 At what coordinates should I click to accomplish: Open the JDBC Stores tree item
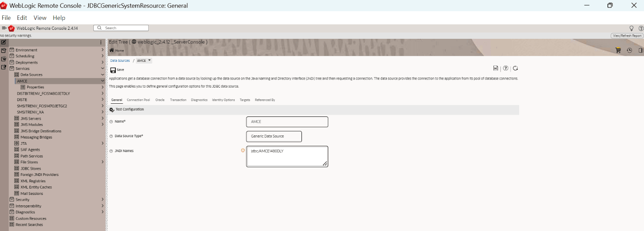click(x=31, y=168)
